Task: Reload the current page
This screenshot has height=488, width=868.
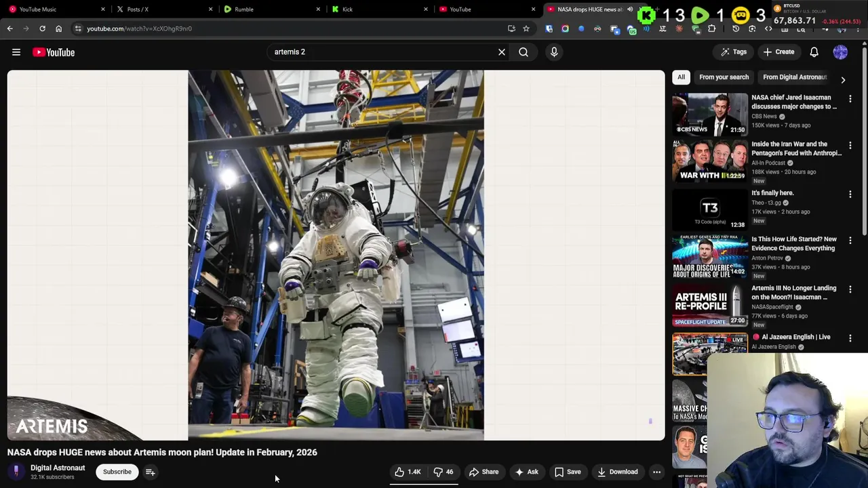Action: coord(42,28)
